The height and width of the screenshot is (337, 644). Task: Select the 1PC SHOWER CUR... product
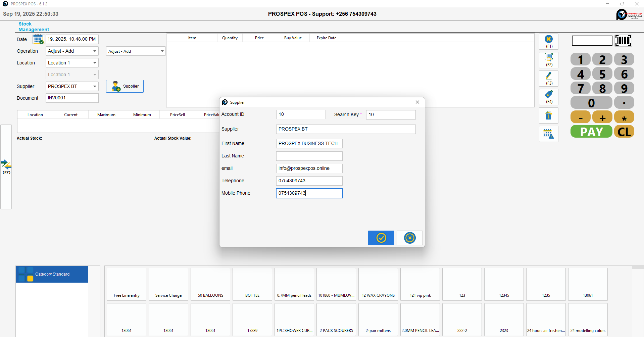pyautogui.click(x=294, y=320)
